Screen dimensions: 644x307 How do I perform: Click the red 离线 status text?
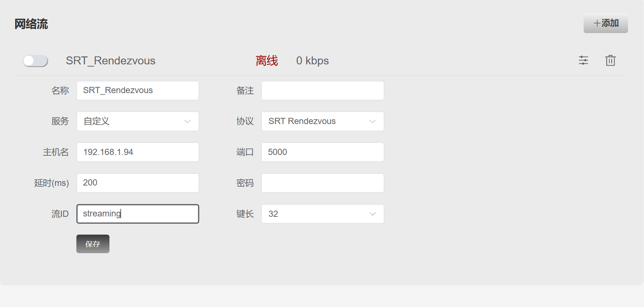267,61
